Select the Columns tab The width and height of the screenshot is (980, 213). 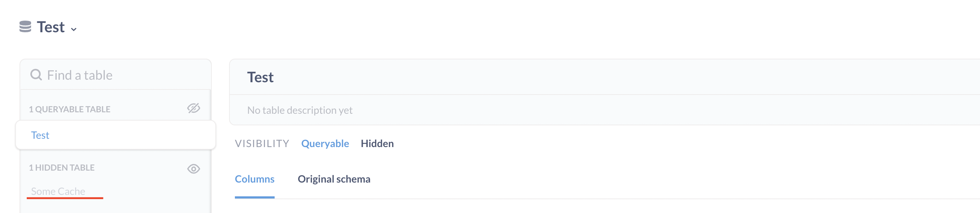click(x=254, y=179)
